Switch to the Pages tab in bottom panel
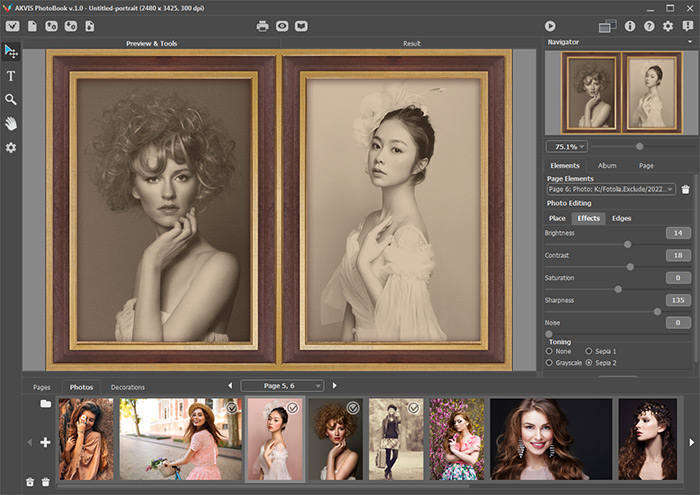Image resolution: width=700 pixels, height=495 pixels. [42, 387]
